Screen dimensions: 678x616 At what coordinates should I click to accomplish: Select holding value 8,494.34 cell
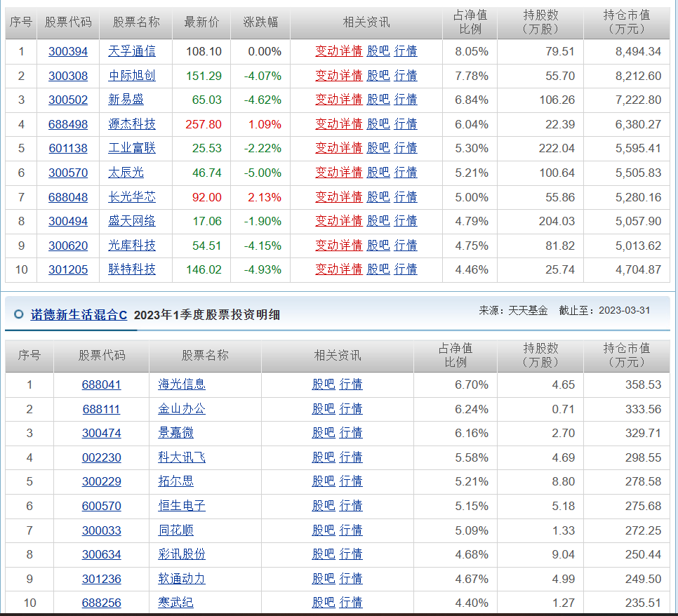627,51
